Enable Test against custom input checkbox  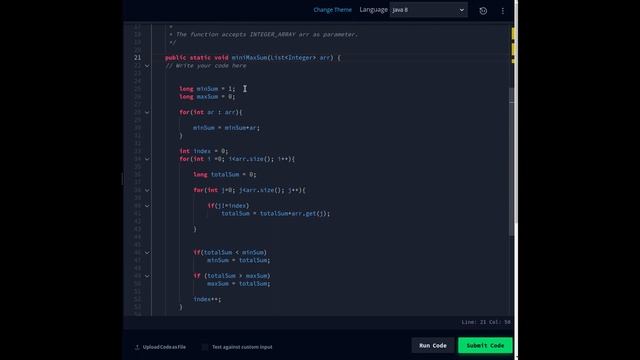pyautogui.click(x=204, y=347)
